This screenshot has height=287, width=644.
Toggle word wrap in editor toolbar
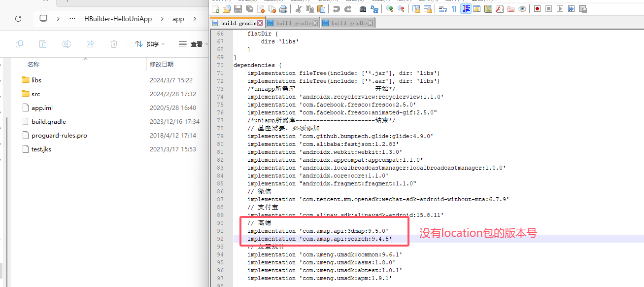(442, 9)
